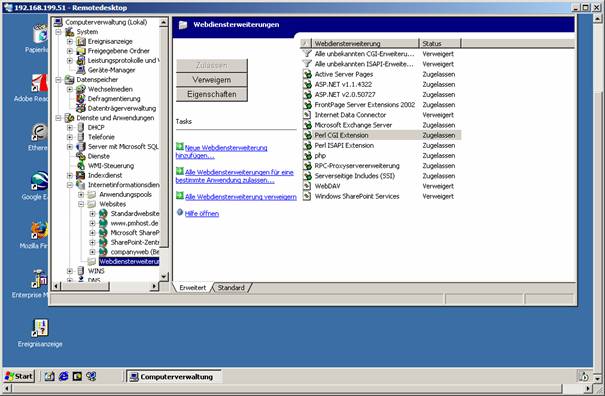
Task: Click the Perl CGI Extension icon
Action: [307, 135]
